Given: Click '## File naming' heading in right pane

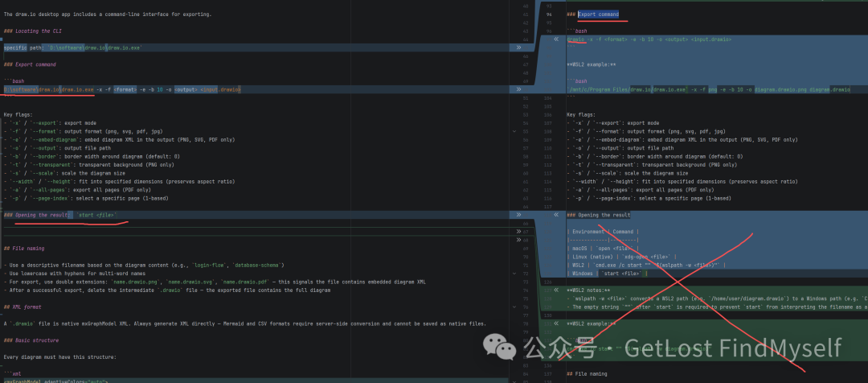Looking at the screenshot, I should click(x=587, y=373).
